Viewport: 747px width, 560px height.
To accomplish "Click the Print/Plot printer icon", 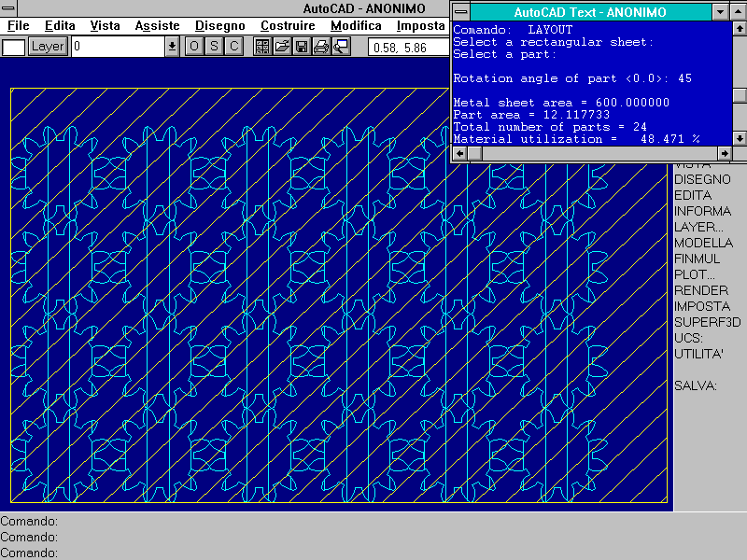I will tap(321, 47).
